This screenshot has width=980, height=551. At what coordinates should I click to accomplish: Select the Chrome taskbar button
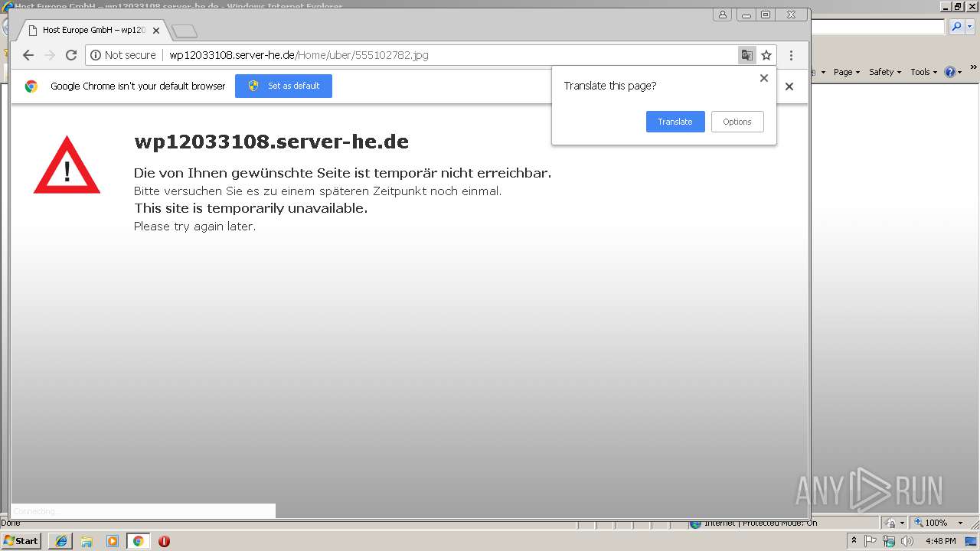(x=138, y=541)
